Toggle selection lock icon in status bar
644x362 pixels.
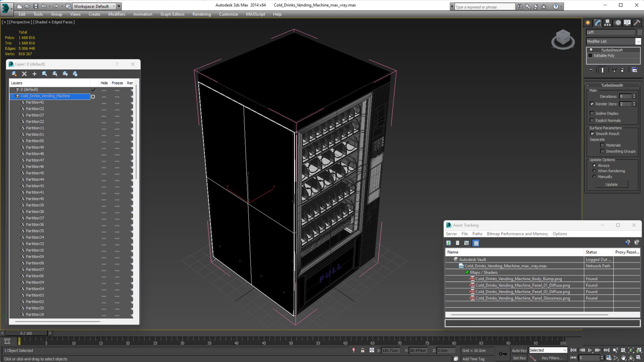click(363, 350)
